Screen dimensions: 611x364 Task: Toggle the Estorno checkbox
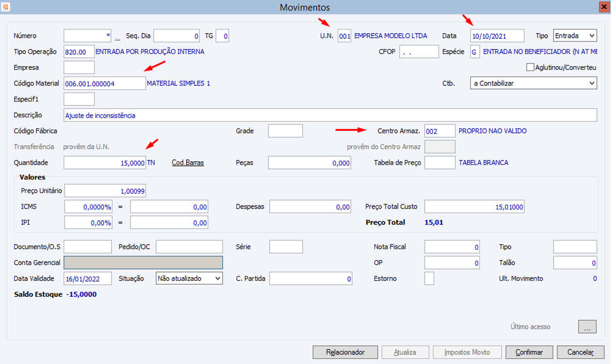[429, 278]
